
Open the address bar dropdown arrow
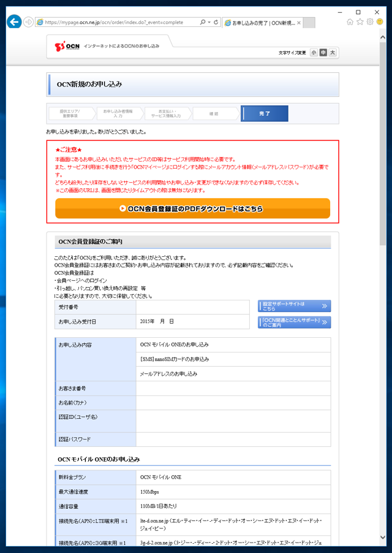coord(209,22)
